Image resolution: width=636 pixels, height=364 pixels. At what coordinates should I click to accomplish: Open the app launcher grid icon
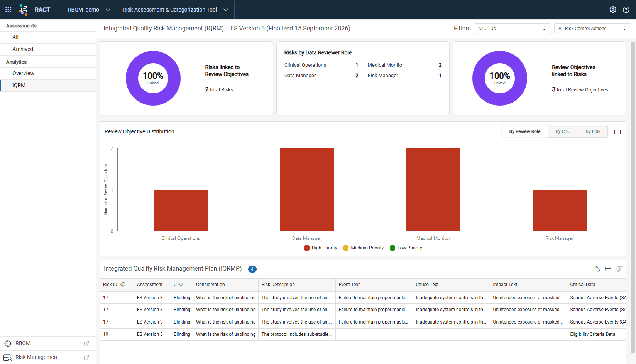(8, 10)
